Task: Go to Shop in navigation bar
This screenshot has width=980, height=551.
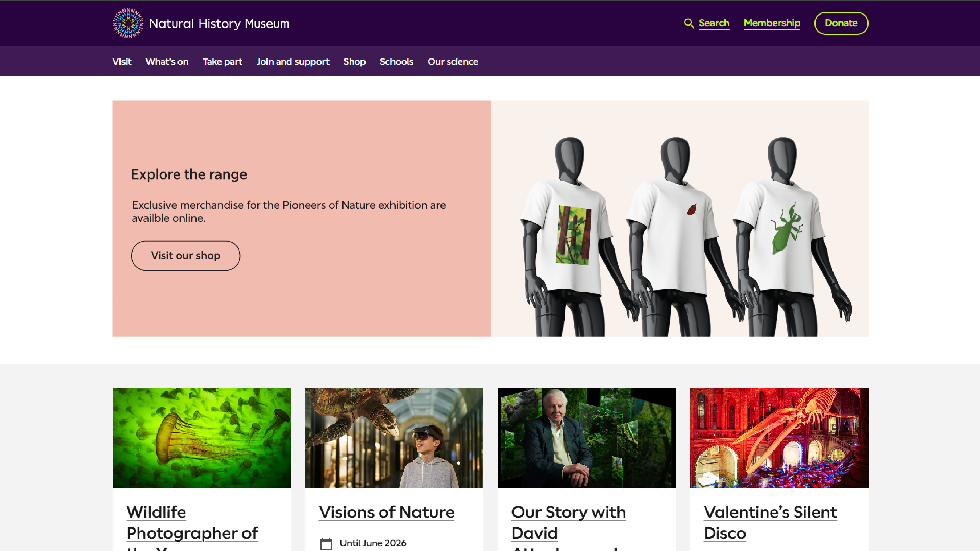Action: coord(354,62)
